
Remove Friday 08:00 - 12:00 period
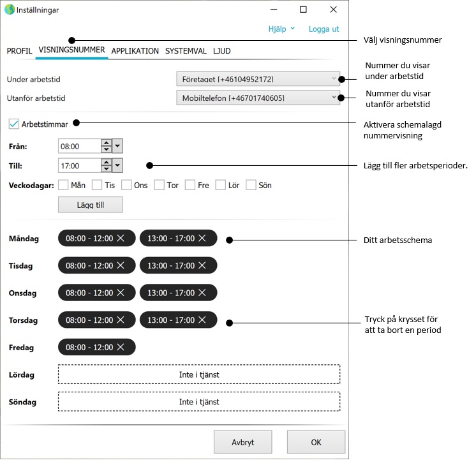tap(121, 347)
